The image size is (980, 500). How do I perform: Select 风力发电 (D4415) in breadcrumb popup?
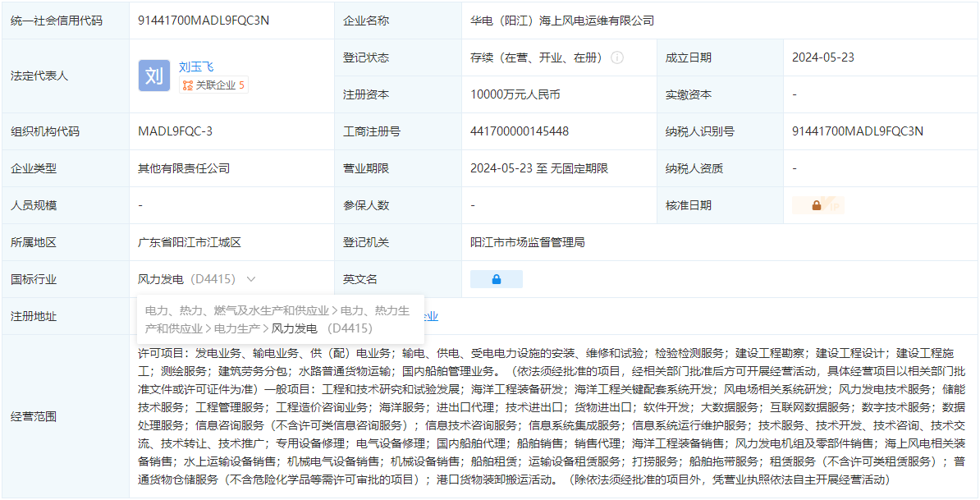[322, 328]
